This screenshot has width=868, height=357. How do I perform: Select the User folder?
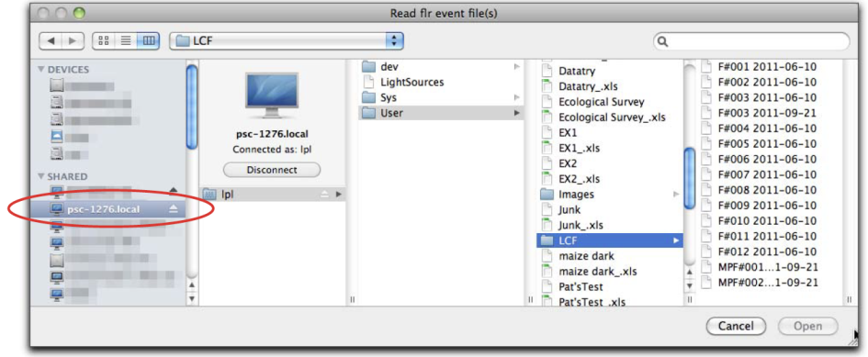click(x=441, y=113)
